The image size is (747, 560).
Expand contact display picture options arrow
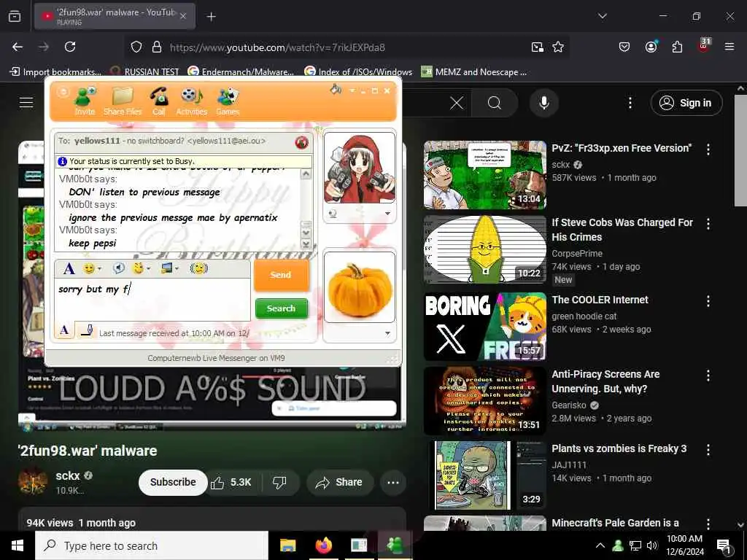point(387,214)
